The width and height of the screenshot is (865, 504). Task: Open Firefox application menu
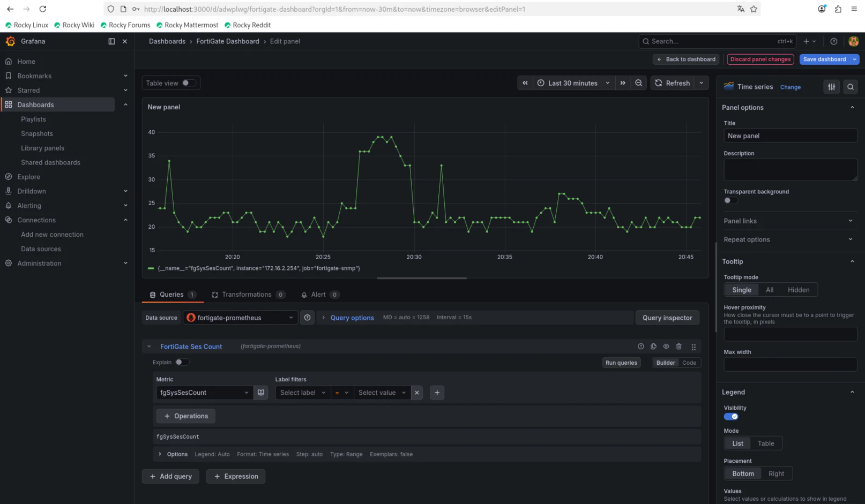(x=854, y=9)
